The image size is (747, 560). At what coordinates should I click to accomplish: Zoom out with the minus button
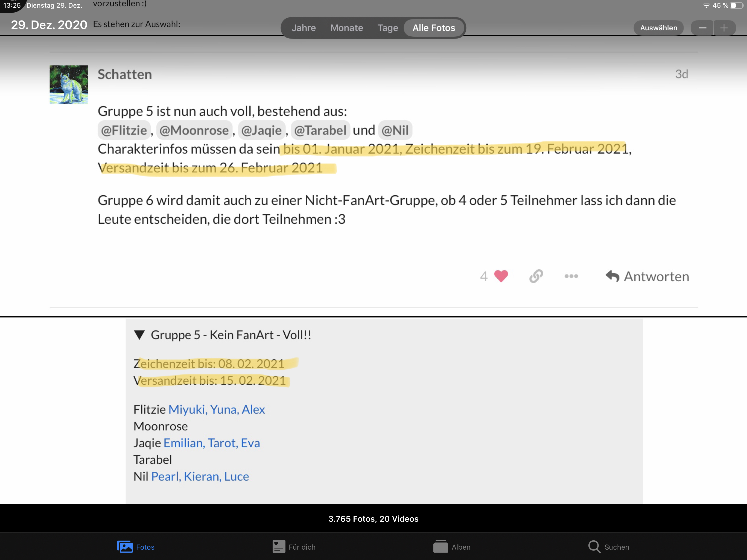coord(702,28)
